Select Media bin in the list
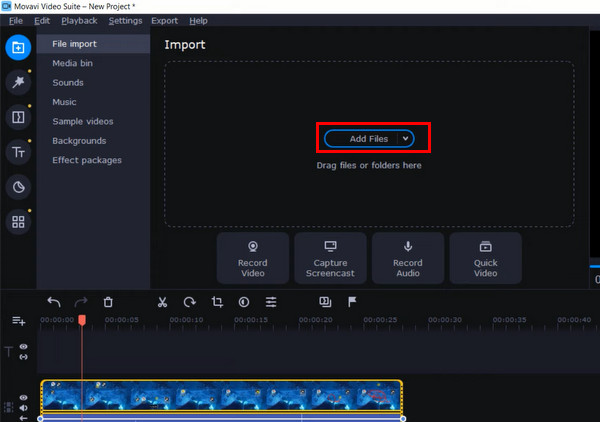This screenshot has width=600, height=422. [x=93, y=63]
